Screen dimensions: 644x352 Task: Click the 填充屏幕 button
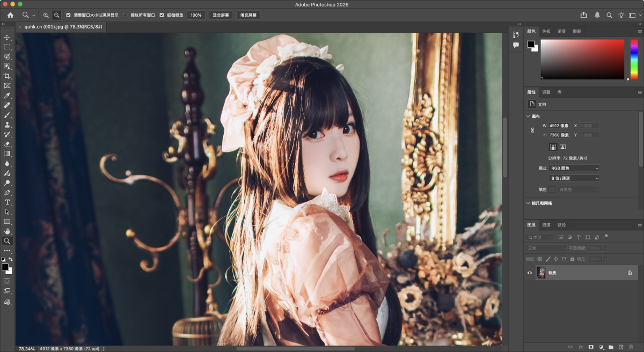click(x=248, y=15)
